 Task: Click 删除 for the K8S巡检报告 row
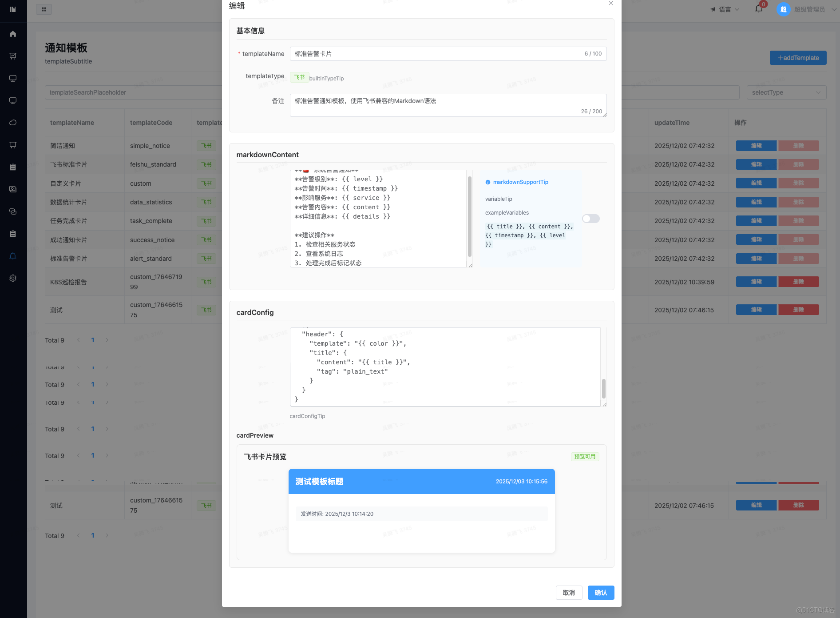tap(799, 282)
